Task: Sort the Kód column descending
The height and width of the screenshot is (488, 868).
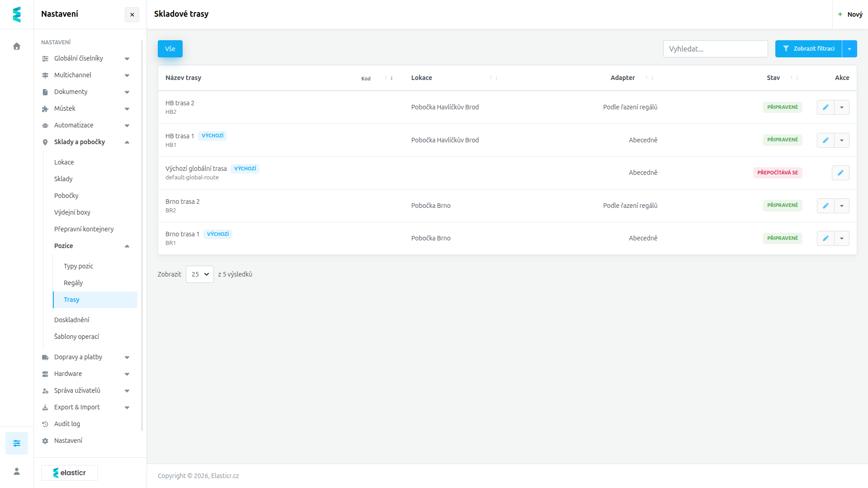Action: point(392,78)
